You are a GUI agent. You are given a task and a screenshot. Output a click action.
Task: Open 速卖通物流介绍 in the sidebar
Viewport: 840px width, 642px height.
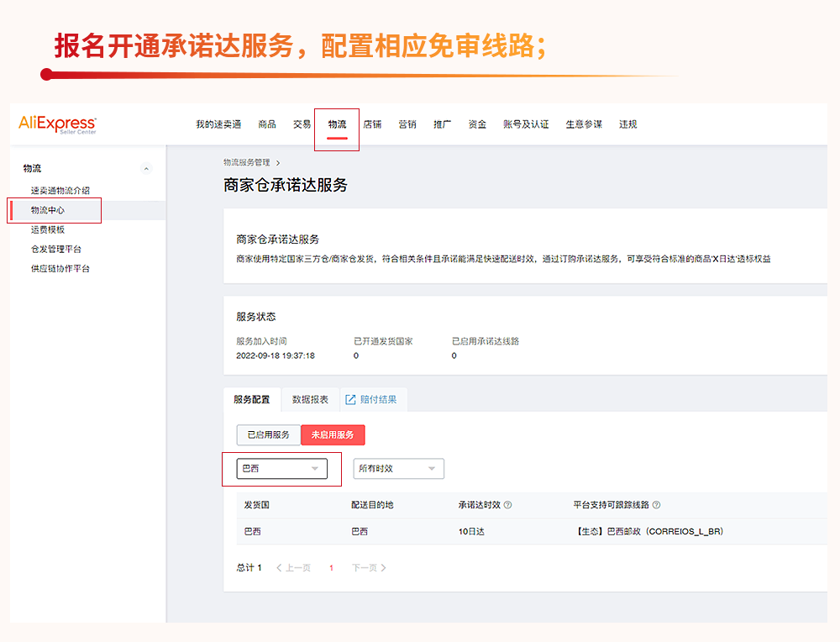pyautogui.click(x=60, y=191)
